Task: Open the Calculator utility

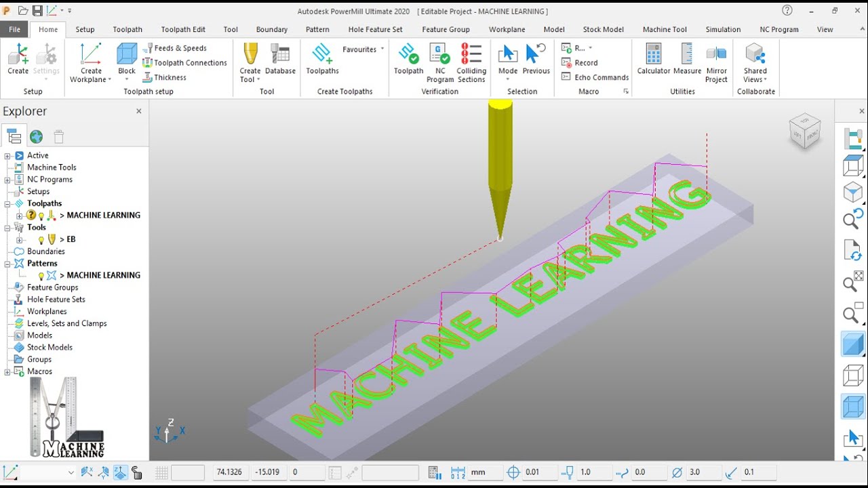Action: click(654, 59)
